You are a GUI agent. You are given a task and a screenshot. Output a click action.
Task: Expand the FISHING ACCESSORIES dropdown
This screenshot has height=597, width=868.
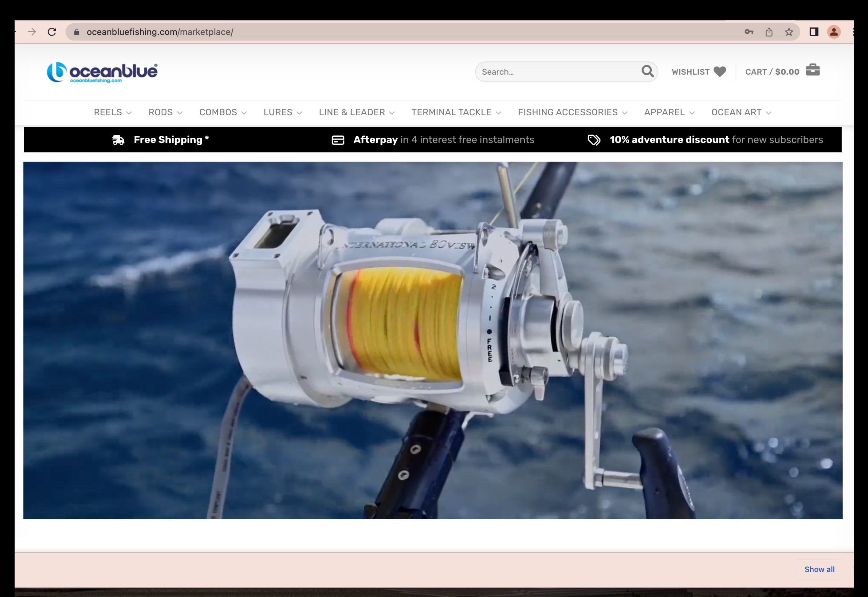click(572, 112)
